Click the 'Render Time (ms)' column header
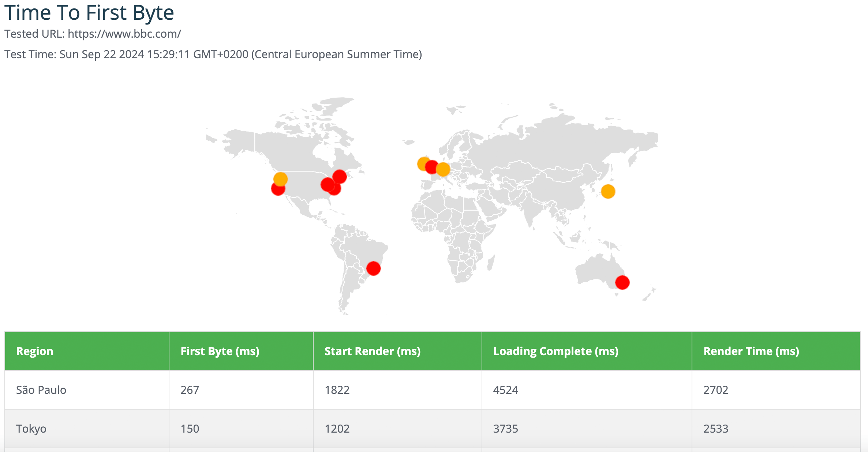 (776, 351)
